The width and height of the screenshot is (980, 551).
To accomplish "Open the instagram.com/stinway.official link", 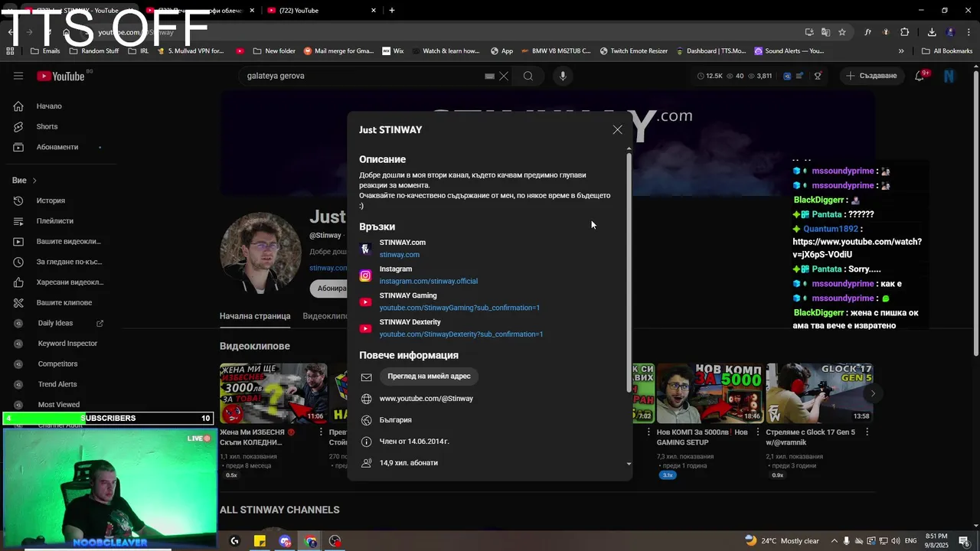I will pyautogui.click(x=428, y=281).
